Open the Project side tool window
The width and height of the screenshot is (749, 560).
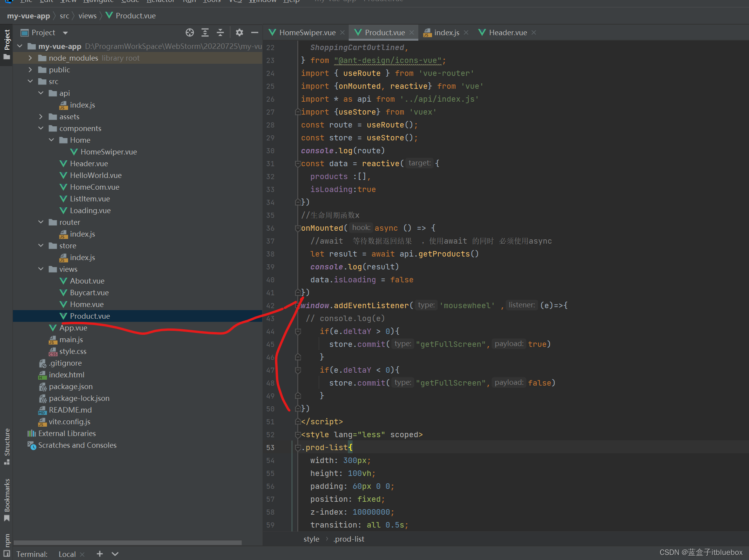pyautogui.click(x=7, y=45)
